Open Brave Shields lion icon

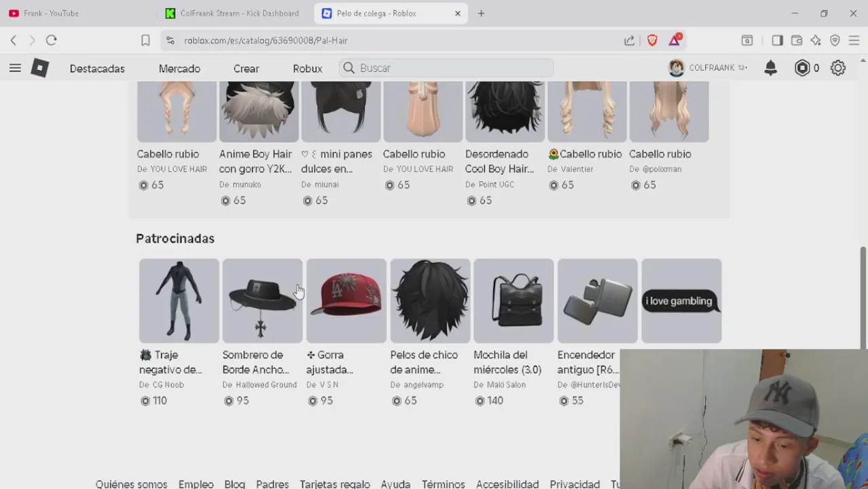652,40
